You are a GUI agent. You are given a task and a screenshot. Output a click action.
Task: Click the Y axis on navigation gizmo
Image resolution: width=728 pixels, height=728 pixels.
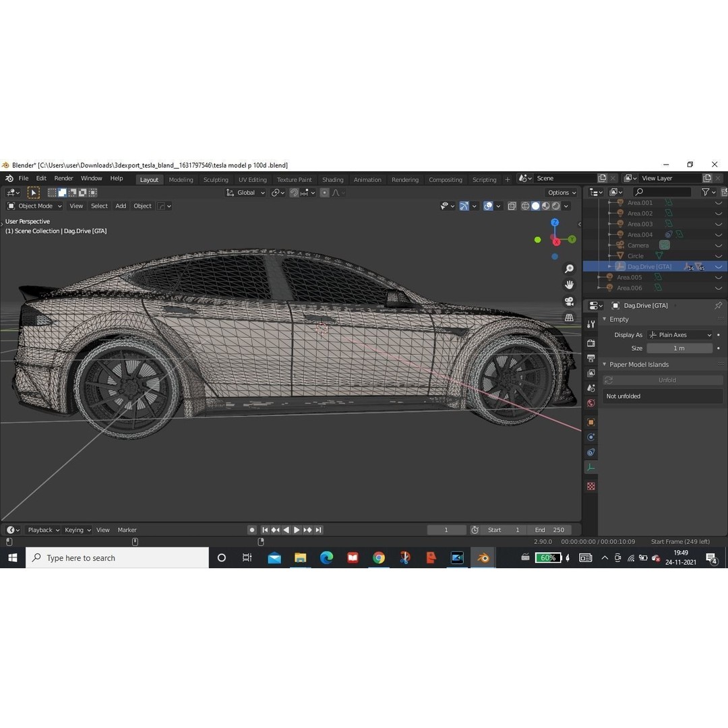click(x=572, y=239)
